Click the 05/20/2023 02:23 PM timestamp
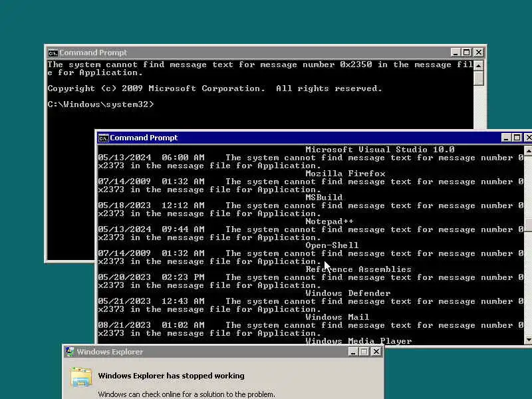This screenshot has width=532, height=399. (152, 277)
